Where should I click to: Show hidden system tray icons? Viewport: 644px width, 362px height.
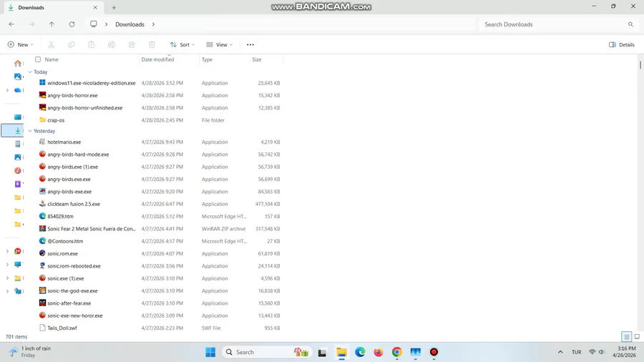[560, 352]
